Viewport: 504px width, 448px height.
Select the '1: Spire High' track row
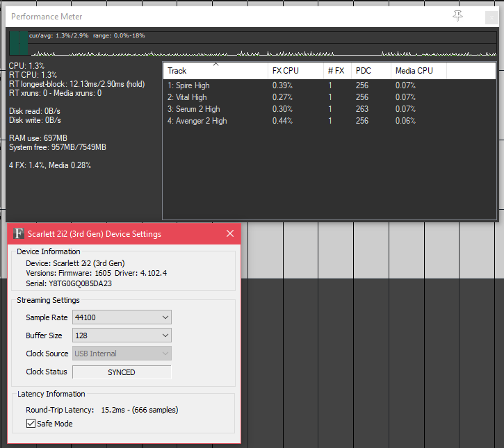(x=329, y=85)
